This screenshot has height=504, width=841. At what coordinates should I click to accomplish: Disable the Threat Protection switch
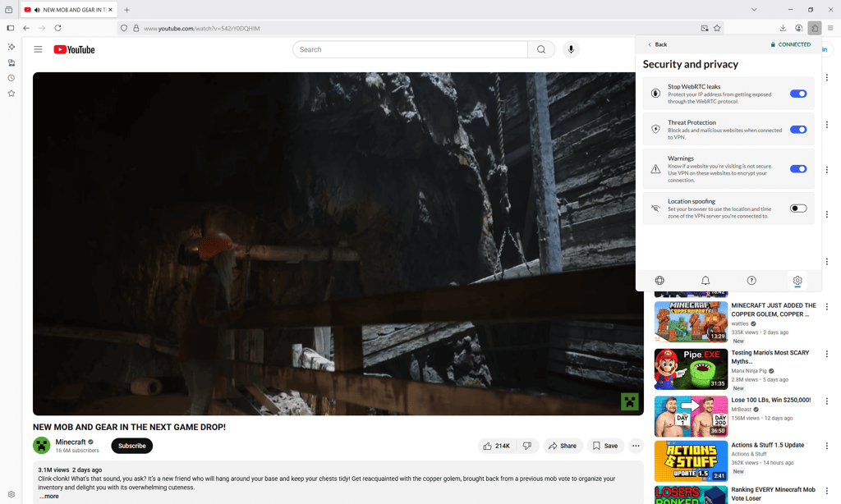coord(798,130)
